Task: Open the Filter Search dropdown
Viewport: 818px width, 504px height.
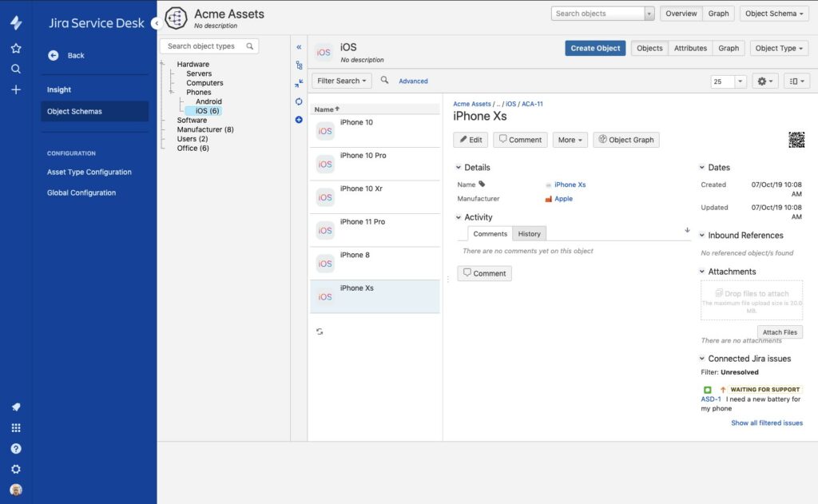Action: pyautogui.click(x=342, y=81)
